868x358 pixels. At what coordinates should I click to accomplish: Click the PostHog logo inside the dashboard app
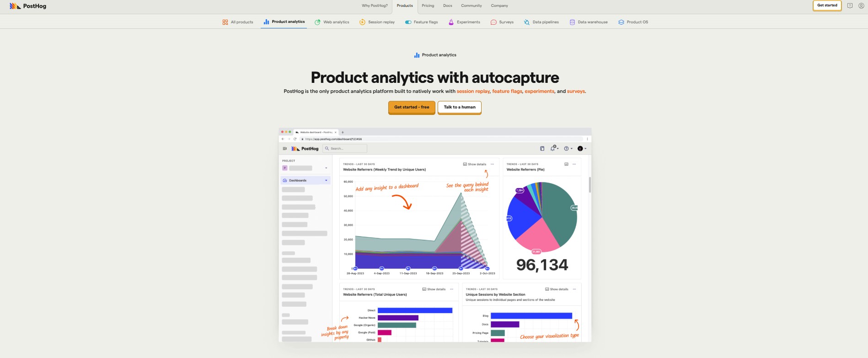coord(305,148)
